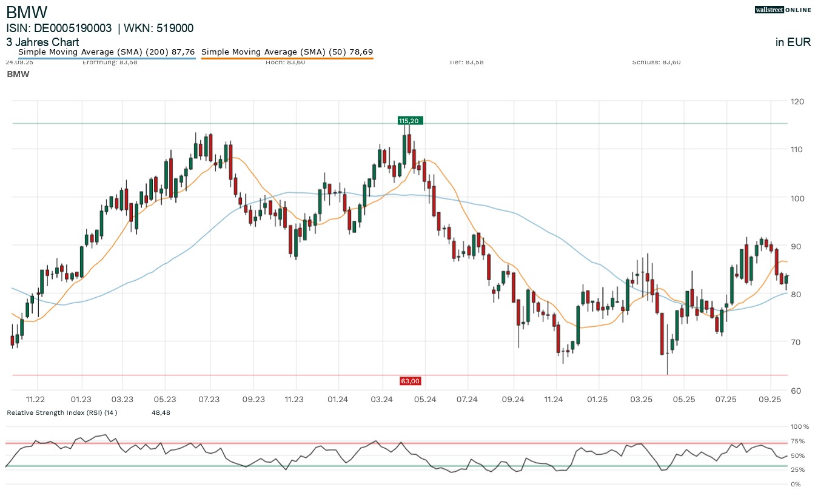Click the red 63,00 low marker
Viewport: 818px width, 504px height.
tap(410, 381)
